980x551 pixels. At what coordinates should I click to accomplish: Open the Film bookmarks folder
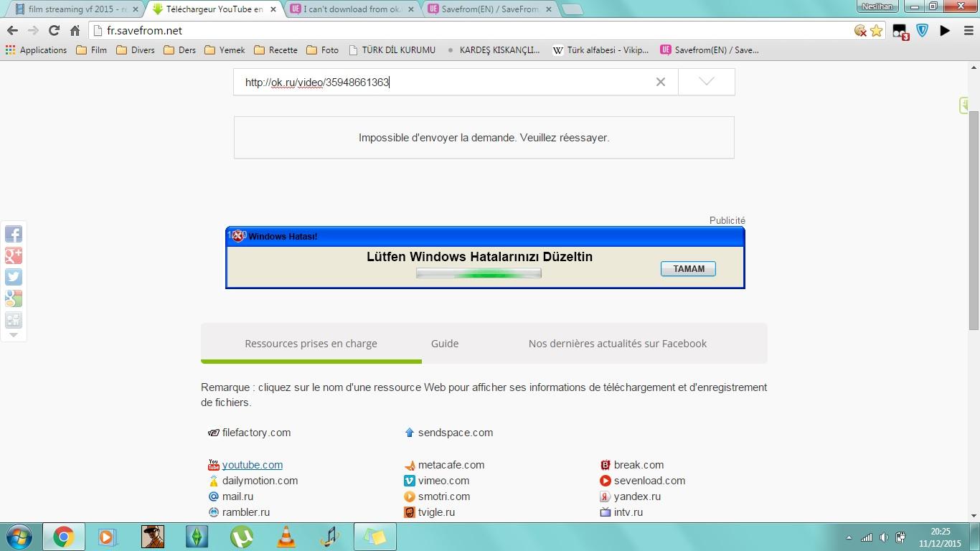[91, 50]
